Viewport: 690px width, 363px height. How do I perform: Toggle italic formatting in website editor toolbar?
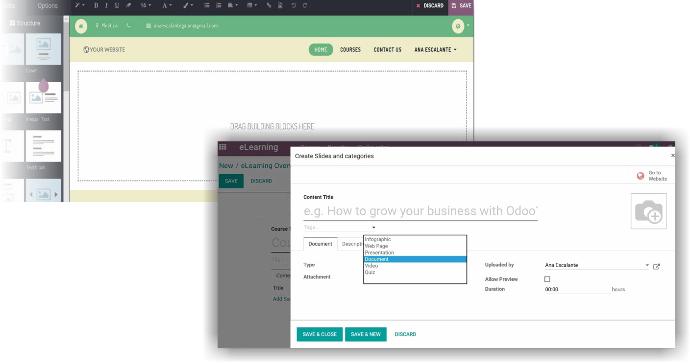click(x=106, y=5)
